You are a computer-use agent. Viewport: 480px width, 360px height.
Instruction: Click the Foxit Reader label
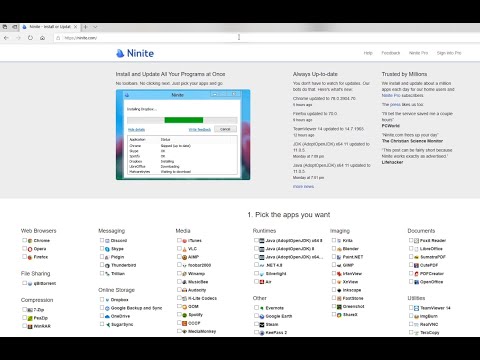[x=433, y=240]
